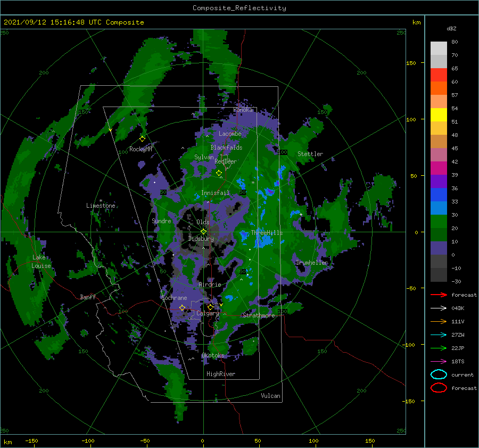Select the Olds label on map
This screenshot has height=448, width=479.
pyautogui.click(x=203, y=222)
